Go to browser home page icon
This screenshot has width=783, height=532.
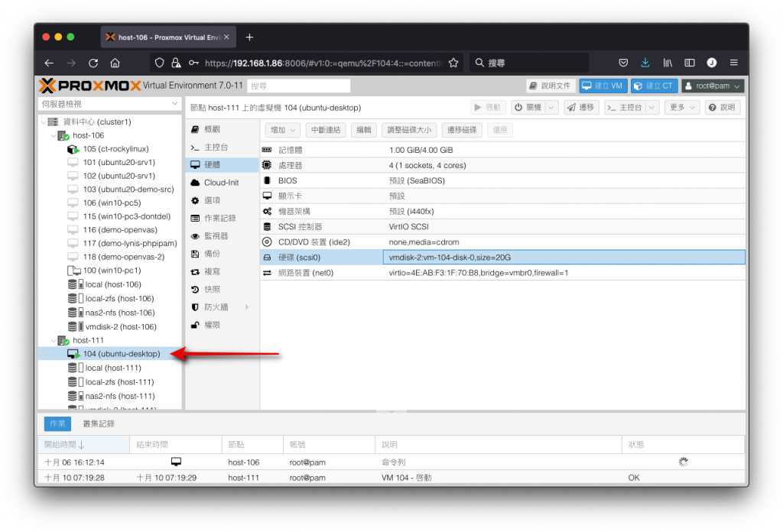click(x=115, y=63)
